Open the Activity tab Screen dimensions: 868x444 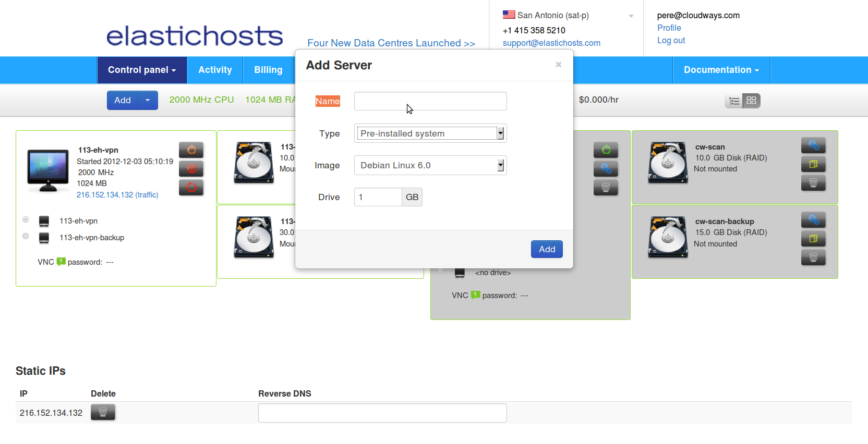[x=215, y=70]
